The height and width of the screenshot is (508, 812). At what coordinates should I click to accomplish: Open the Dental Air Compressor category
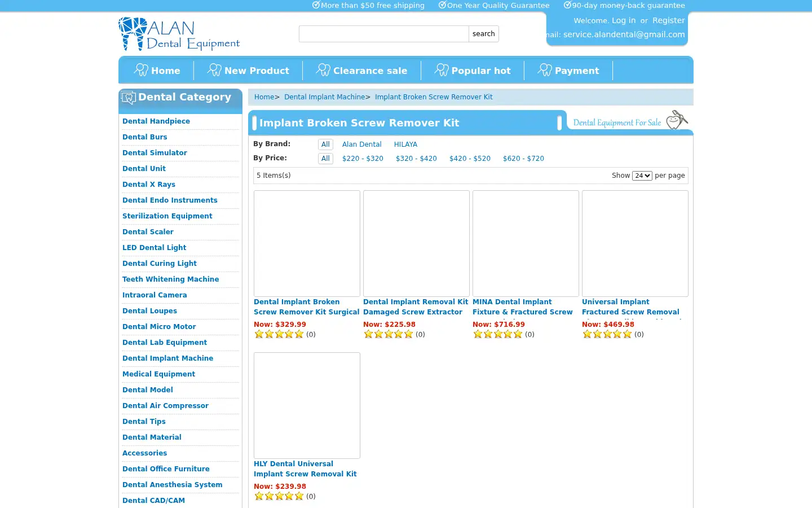[165, 406]
